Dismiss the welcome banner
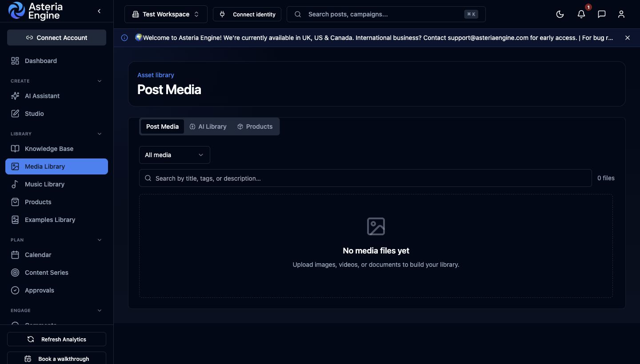Screen dimensions: 640x364 pos(628,38)
